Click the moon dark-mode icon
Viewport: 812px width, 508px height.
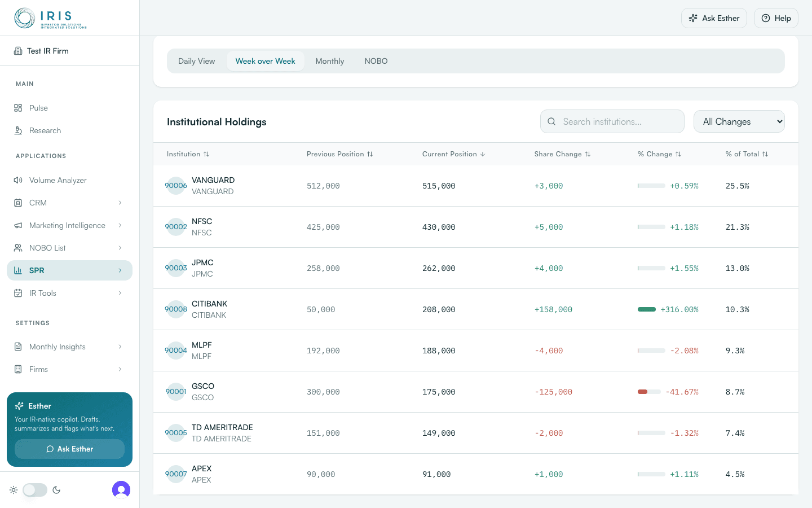pyautogui.click(x=56, y=490)
